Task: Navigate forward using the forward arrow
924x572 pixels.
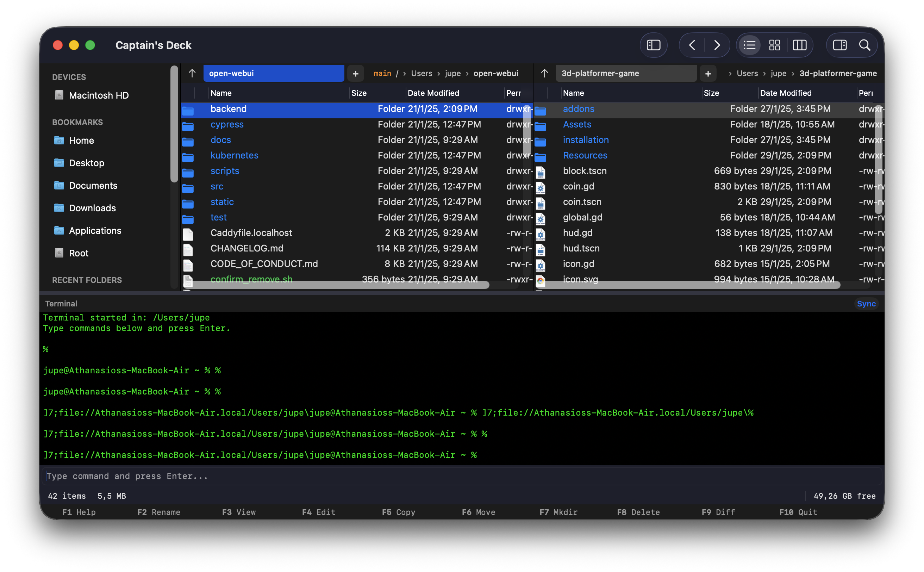Action: [717, 45]
